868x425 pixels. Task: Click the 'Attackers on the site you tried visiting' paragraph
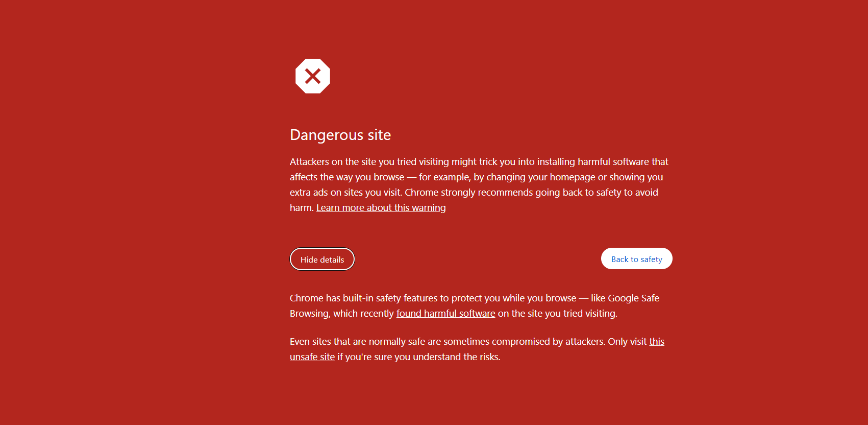click(479, 184)
